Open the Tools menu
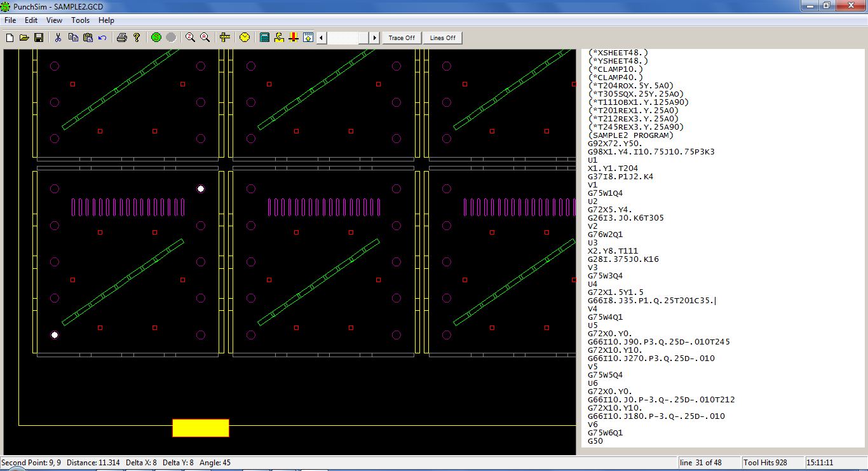This screenshot has height=471, width=868. click(80, 20)
